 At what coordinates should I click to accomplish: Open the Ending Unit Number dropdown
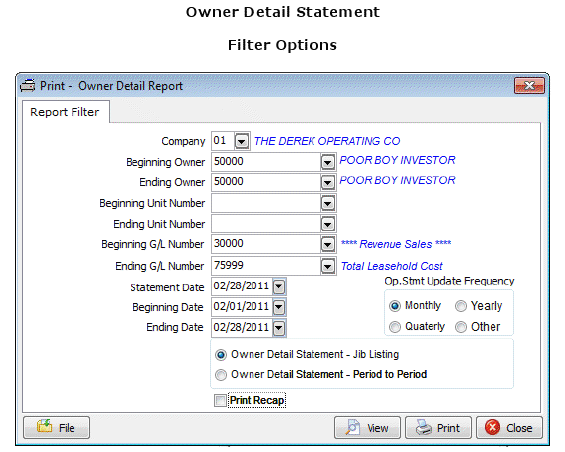coord(328,225)
